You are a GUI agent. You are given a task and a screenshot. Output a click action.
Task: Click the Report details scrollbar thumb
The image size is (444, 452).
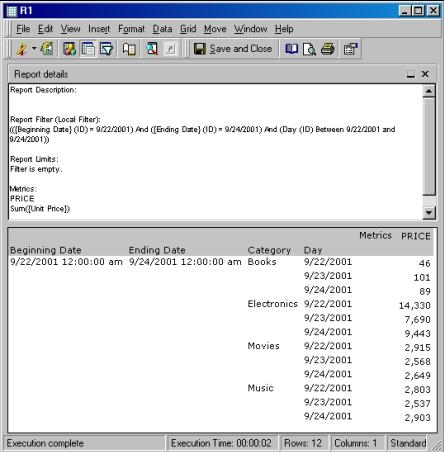coord(429,146)
